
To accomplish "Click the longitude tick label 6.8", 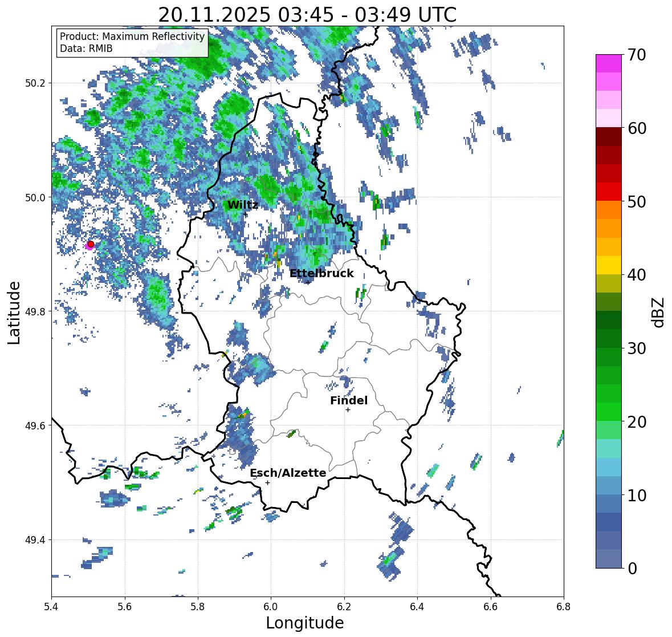I will 564,606.
